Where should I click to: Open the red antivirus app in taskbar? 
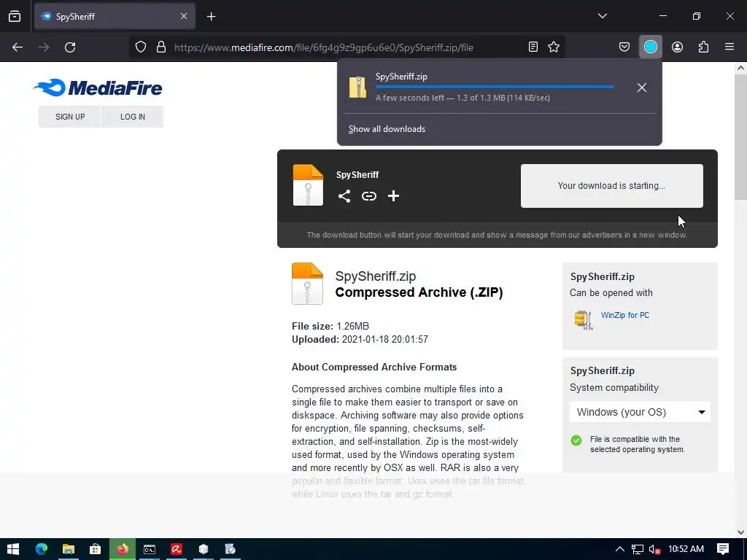(177, 549)
